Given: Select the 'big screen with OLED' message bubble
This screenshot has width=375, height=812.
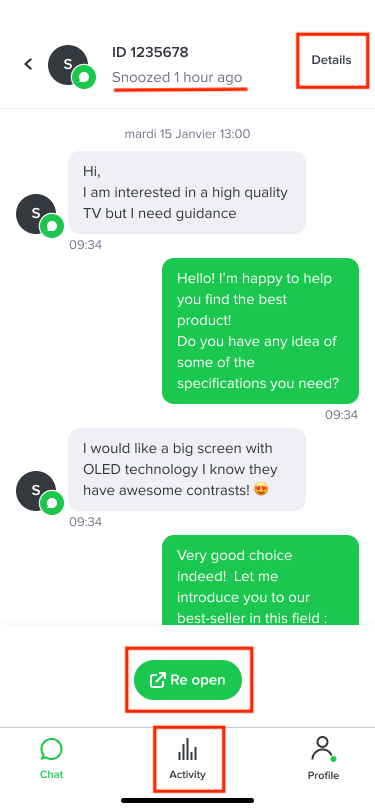Looking at the screenshot, I should point(187,469).
